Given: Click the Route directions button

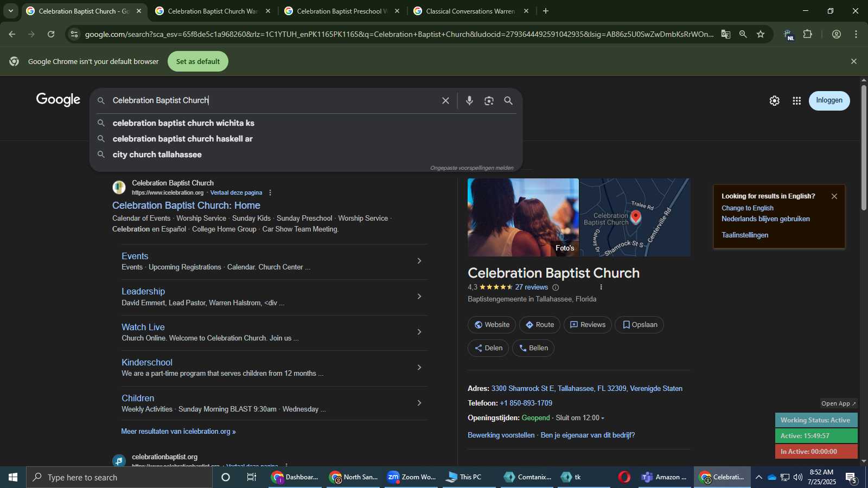Looking at the screenshot, I should pos(540,325).
